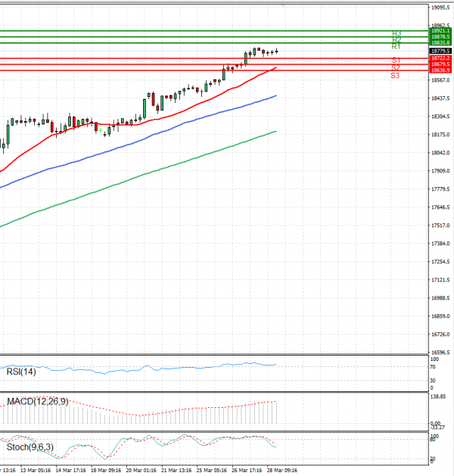
Task: Click the 18567.0 price axis value
Action: click(x=440, y=80)
